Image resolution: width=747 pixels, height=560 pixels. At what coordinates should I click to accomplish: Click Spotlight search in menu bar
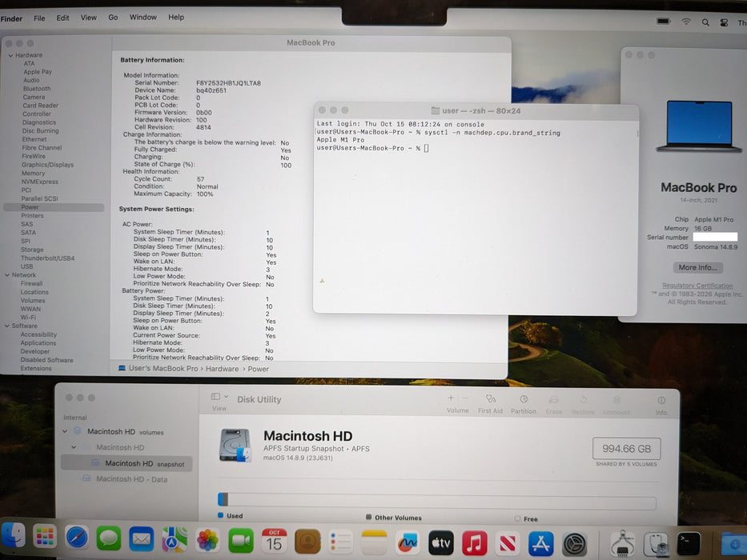[705, 22]
